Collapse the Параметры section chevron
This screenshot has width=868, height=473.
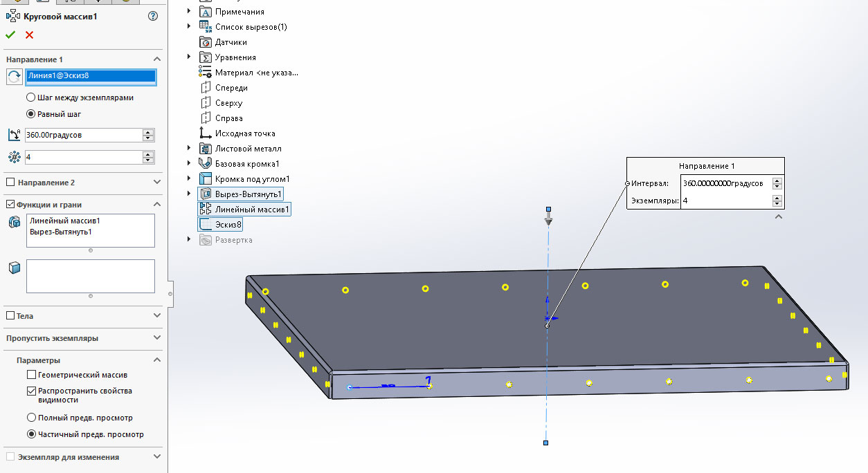(157, 360)
